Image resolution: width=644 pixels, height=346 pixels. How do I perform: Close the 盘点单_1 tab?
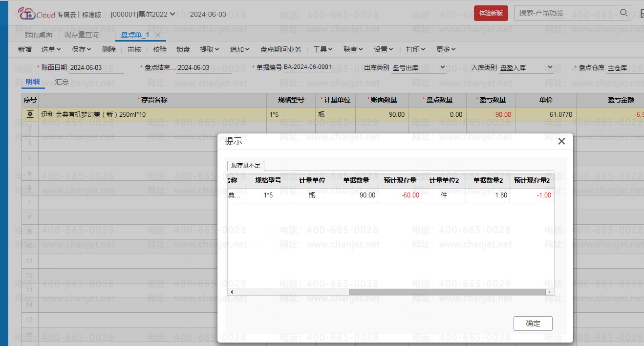pos(158,35)
